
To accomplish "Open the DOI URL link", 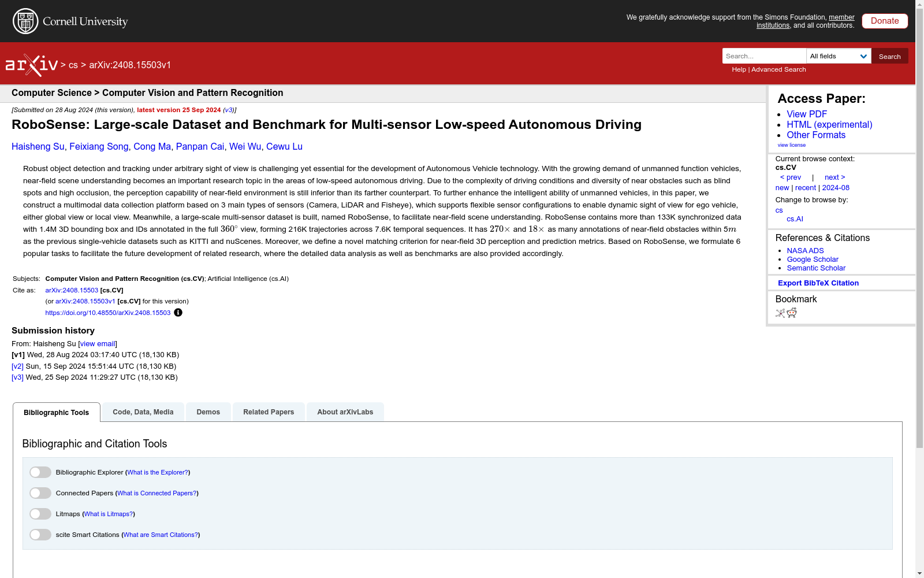I will 108,313.
